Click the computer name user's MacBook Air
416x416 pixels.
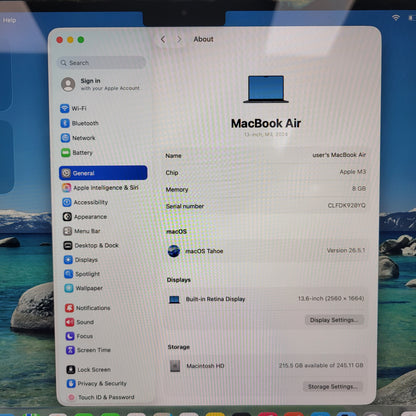click(x=339, y=155)
